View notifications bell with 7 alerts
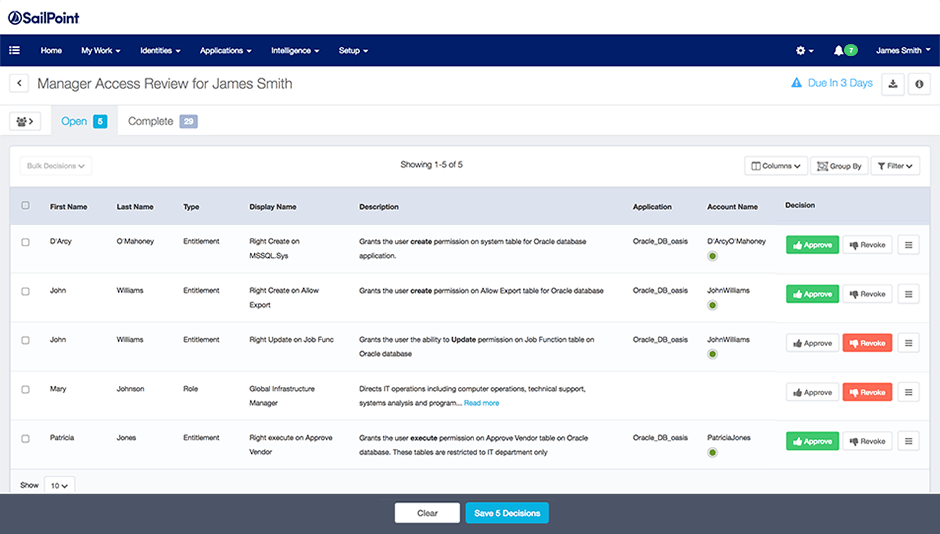Viewport: 940px width, 534px height. (845, 50)
